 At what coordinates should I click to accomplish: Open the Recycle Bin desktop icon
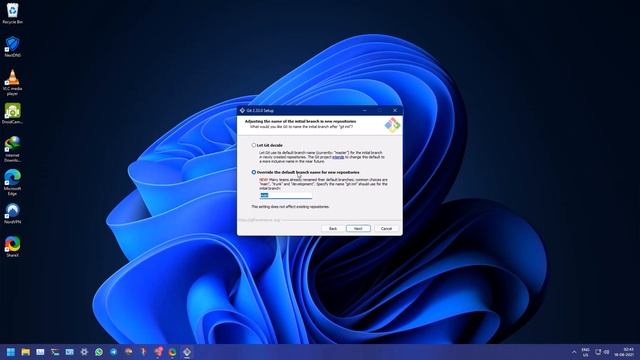[x=12, y=13]
